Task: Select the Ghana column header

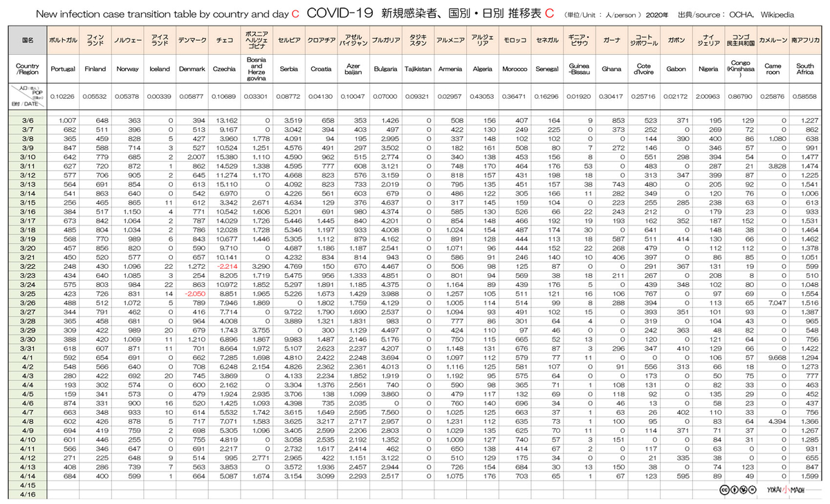Action: (x=611, y=69)
